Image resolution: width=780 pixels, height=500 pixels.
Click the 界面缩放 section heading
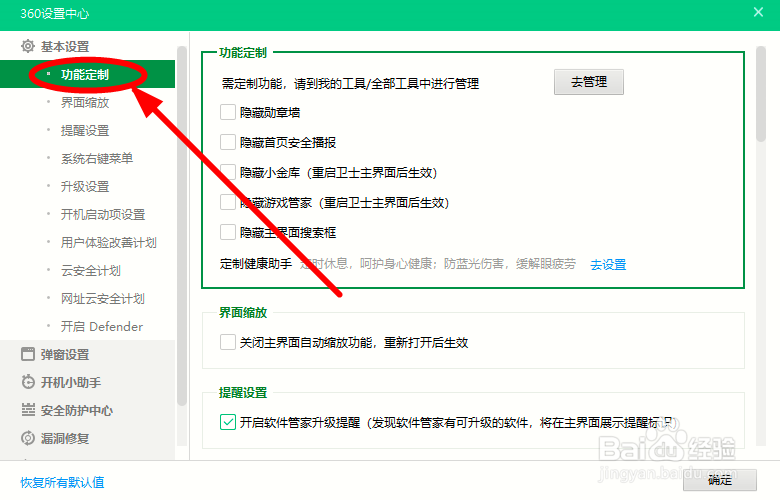[x=243, y=312]
